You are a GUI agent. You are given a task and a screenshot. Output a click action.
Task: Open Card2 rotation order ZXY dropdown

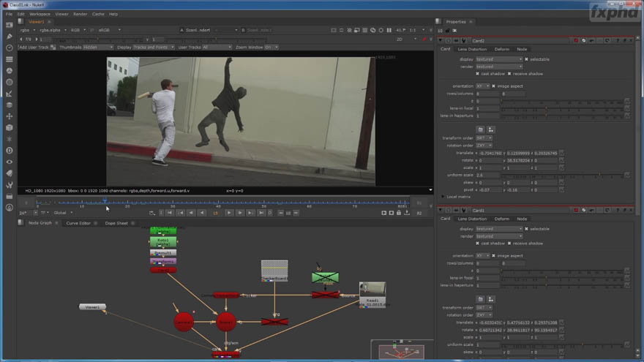[x=484, y=146]
